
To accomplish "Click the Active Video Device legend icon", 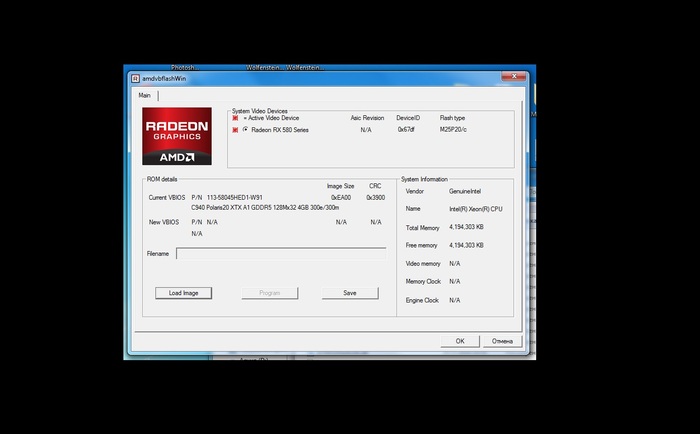I will (x=235, y=118).
